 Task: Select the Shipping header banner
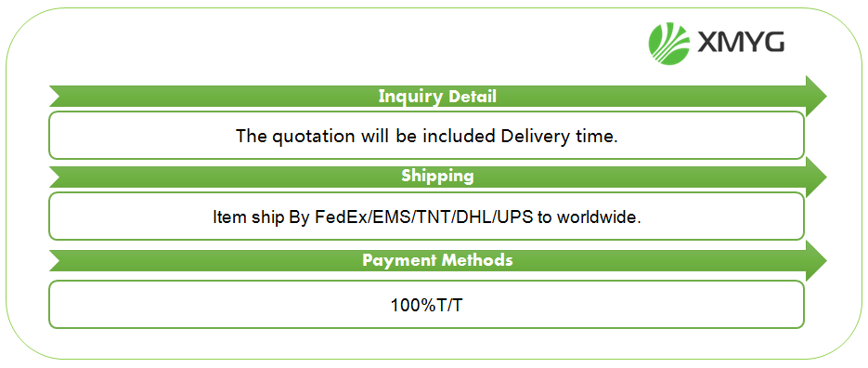point(437,177)
